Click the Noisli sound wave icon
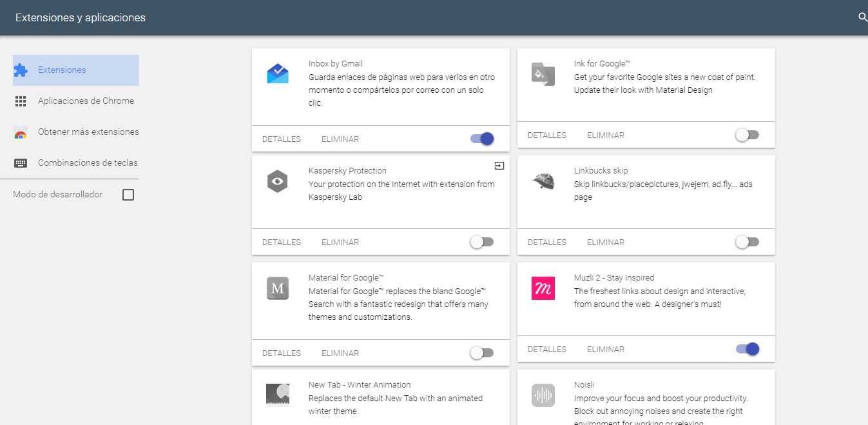Image resolution: width=868 pixels, height=425 pixels. point(543,395)
